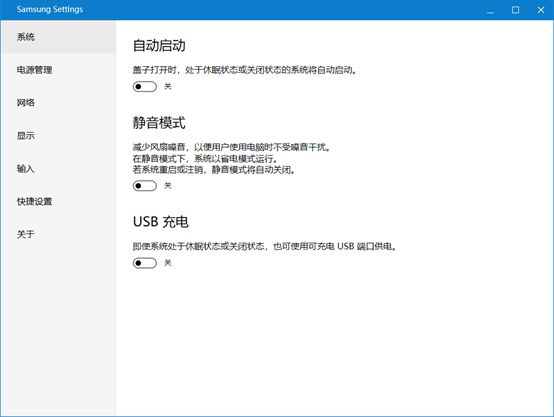The width and height of the screenshot is (554, 417).
Task: Open the 显示 settings page
Action: [58, 135]
